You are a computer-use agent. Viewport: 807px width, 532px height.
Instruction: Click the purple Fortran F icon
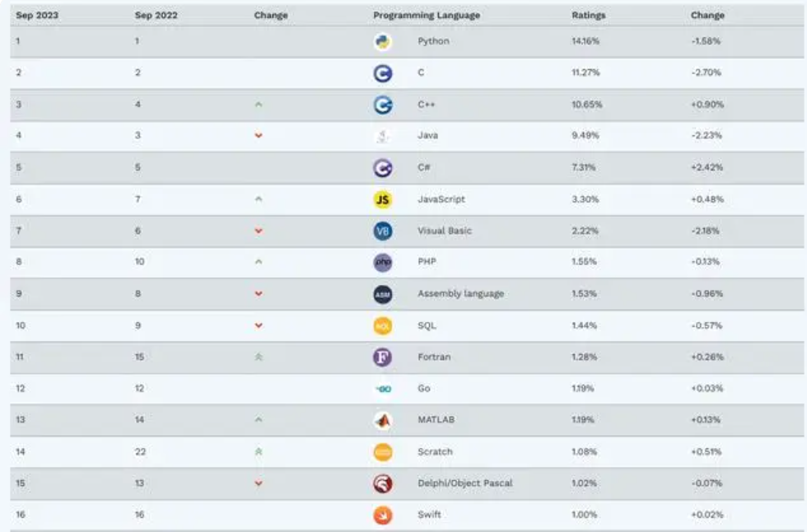tap(382, 357)
